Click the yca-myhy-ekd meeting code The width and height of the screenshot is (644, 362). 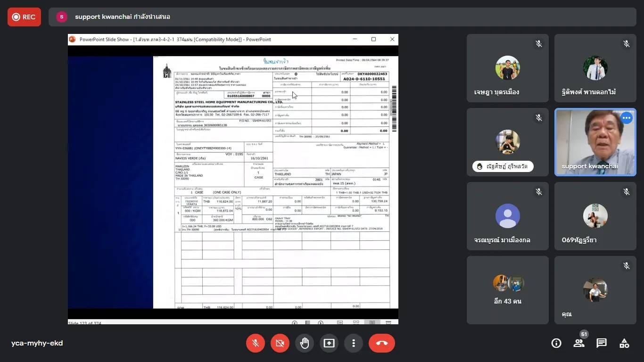click(37, 343)
